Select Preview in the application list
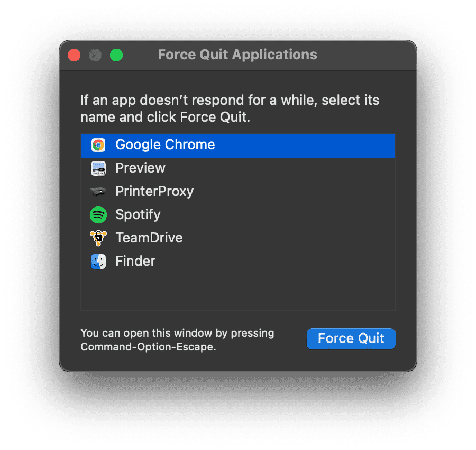Image resolution: width=476 pixels, height=450 pixels. pyautogui.click(x=140, y=168)
